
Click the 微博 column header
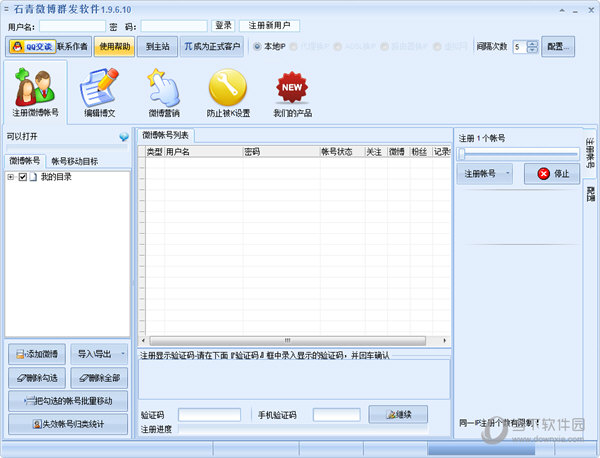[399, 152]
